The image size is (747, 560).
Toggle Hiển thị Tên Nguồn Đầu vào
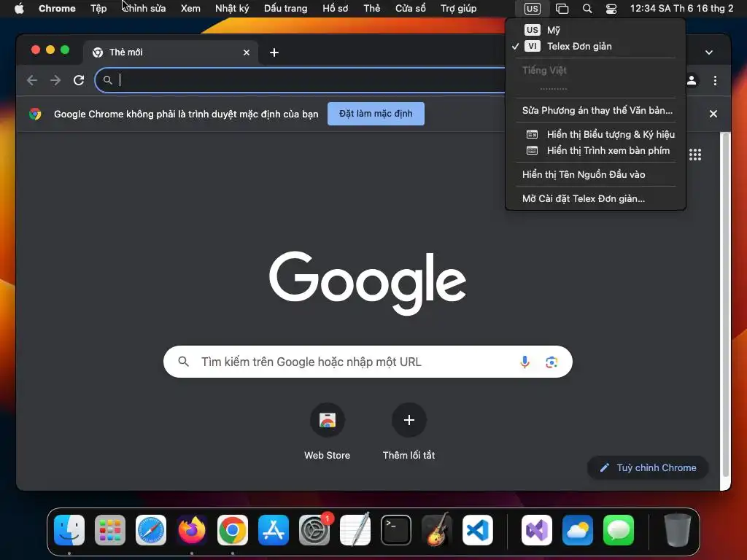tap(595, 174)
